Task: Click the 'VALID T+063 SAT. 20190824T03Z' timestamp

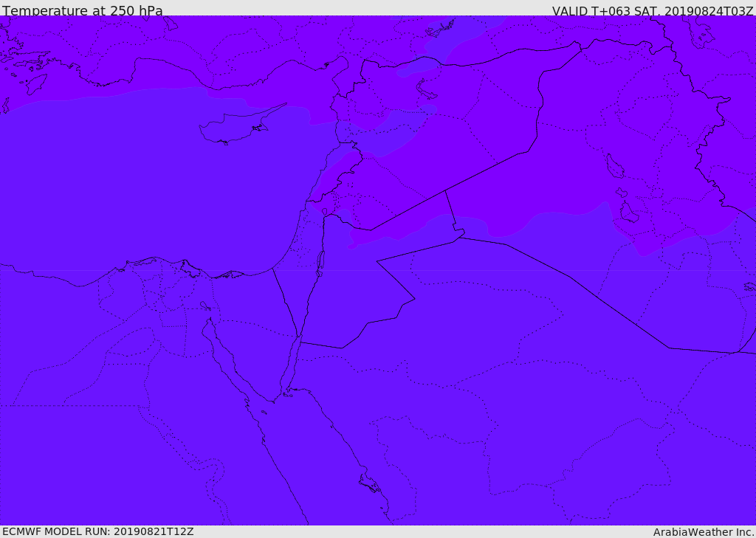Action: [653, 10]
